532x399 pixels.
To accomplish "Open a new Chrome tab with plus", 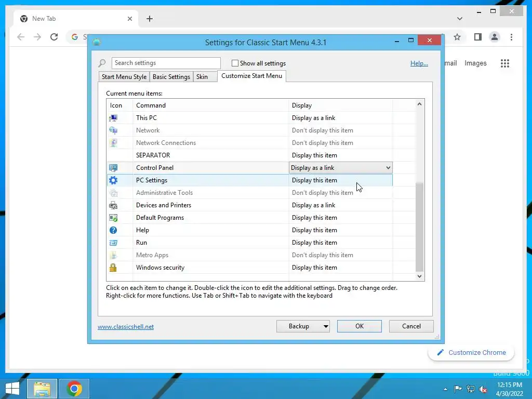I will (x=149, y=19).
